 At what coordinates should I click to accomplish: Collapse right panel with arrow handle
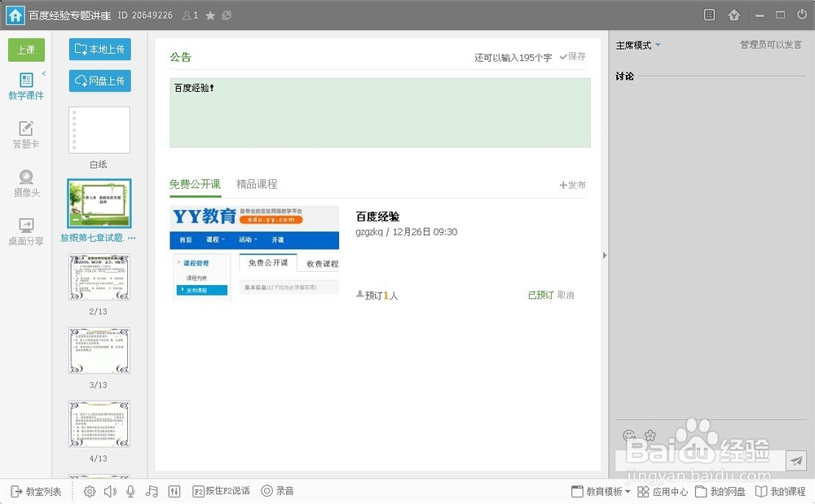(x=605, y=256)
